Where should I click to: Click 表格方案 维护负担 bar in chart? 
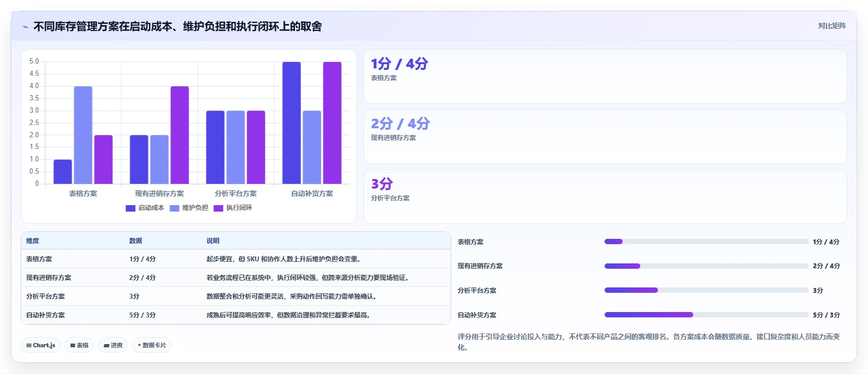[83, 135]
